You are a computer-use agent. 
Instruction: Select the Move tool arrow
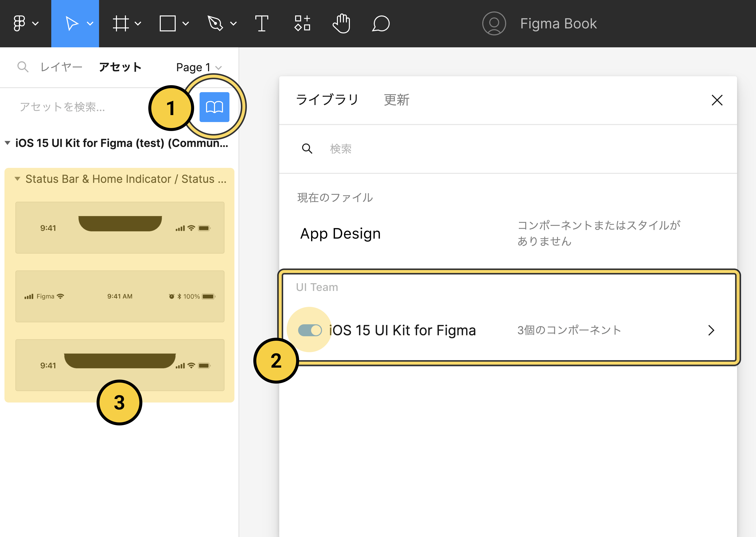pyautogui.click(x=72, y=23)
